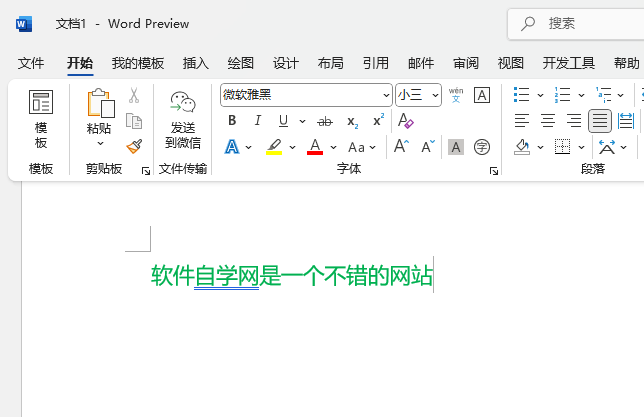Insert numbered list icon
This screenshot has height=417, width=644.
(562, 95)
